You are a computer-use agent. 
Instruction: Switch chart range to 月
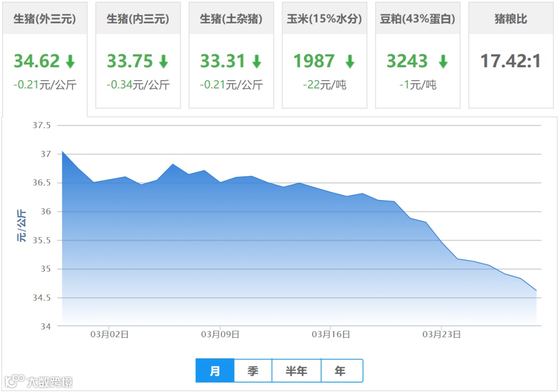click(x=215, y=371)
